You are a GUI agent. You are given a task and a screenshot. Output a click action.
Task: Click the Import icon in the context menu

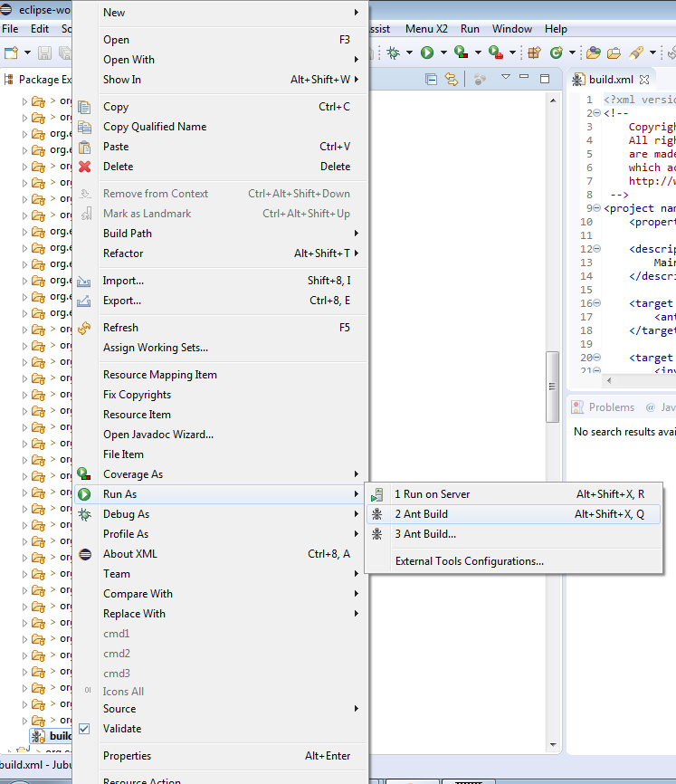click(x=84, y=281)
